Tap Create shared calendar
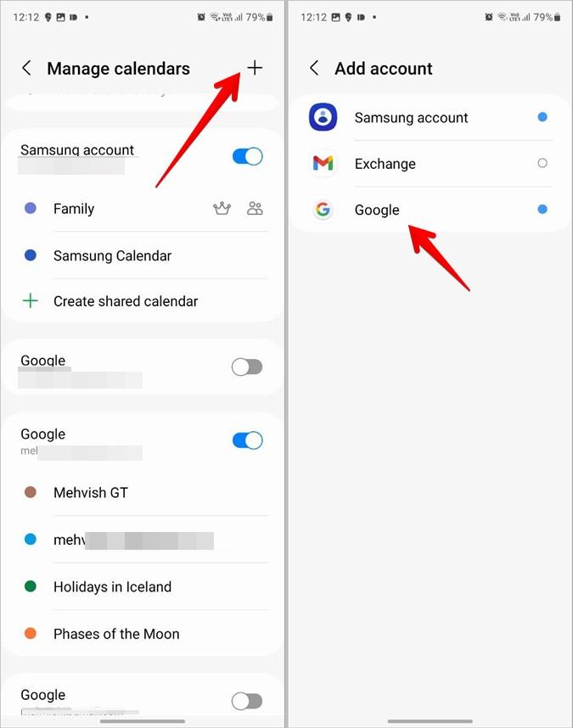573x728 pixels. (143, 301)
